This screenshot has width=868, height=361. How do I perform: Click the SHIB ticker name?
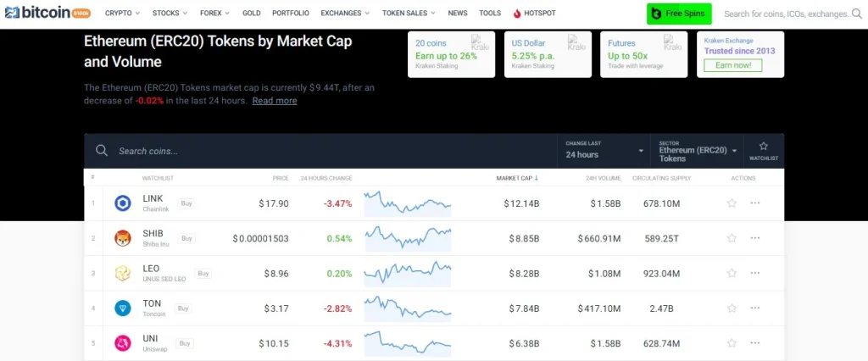coord(153,233)
